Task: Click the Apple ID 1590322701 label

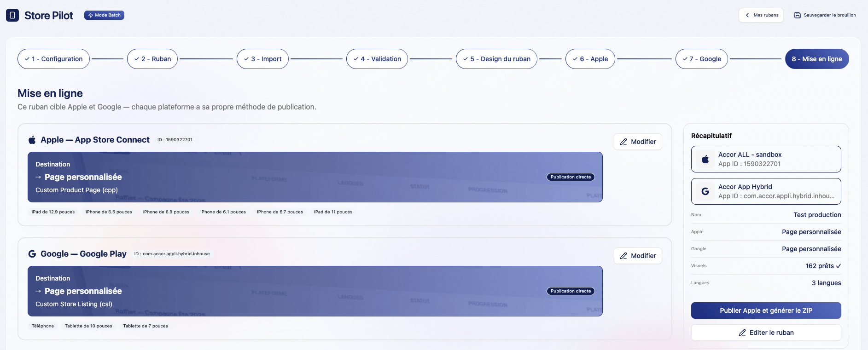Action: tap(175, 140)
